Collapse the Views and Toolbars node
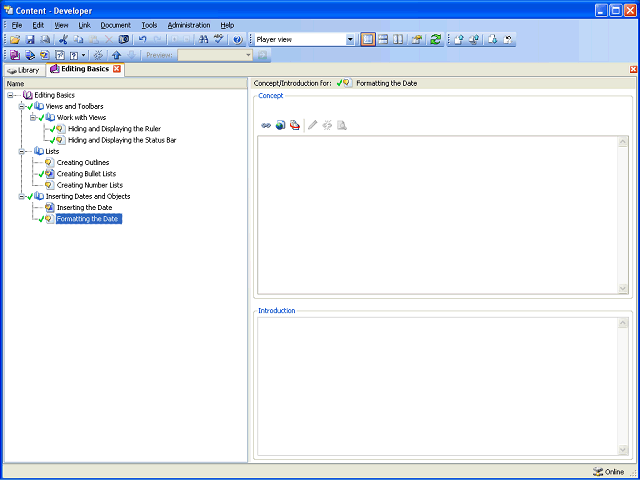This screenshot has width=640, height=480. [x=22, y=107]
